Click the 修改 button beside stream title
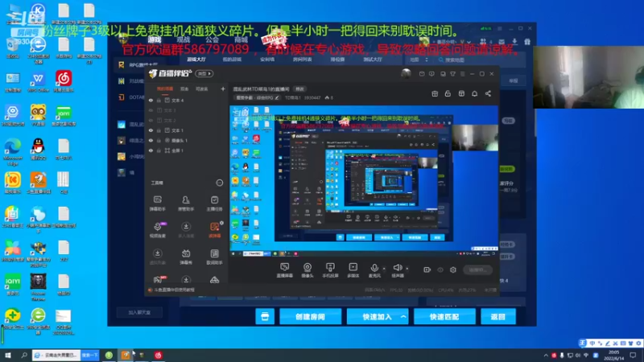The image size is (644, 362). (300, 89)
